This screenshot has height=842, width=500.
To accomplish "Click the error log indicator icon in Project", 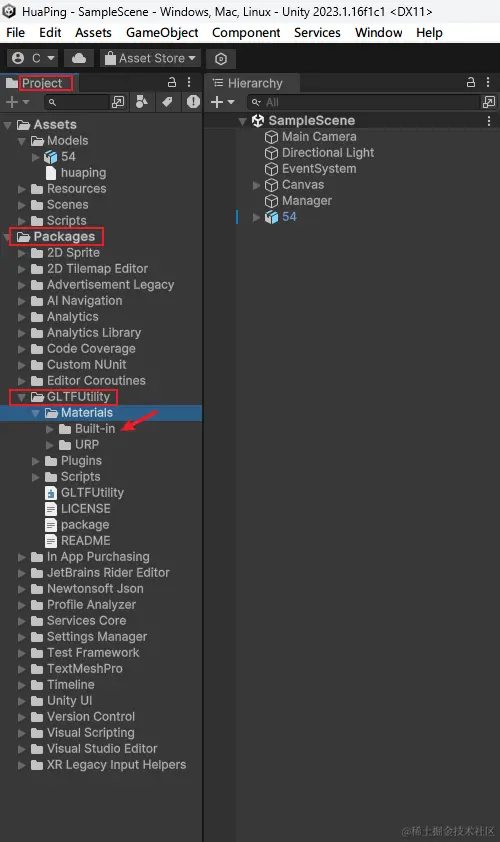I will [193, 101].
